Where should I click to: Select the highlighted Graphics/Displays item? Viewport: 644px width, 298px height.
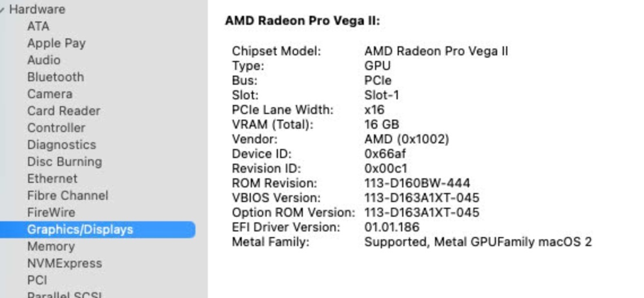point(80,230)
